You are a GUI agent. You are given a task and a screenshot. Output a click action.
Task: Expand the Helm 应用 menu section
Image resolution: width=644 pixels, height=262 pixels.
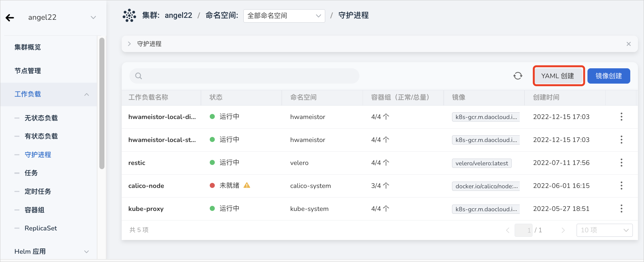pos(87,252)
